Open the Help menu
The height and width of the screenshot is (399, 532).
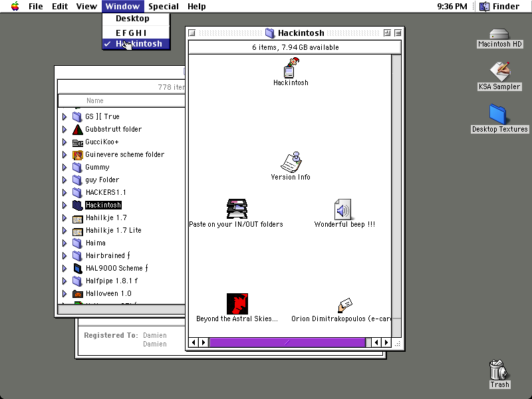pyautogui.click(x=196, y=7)
